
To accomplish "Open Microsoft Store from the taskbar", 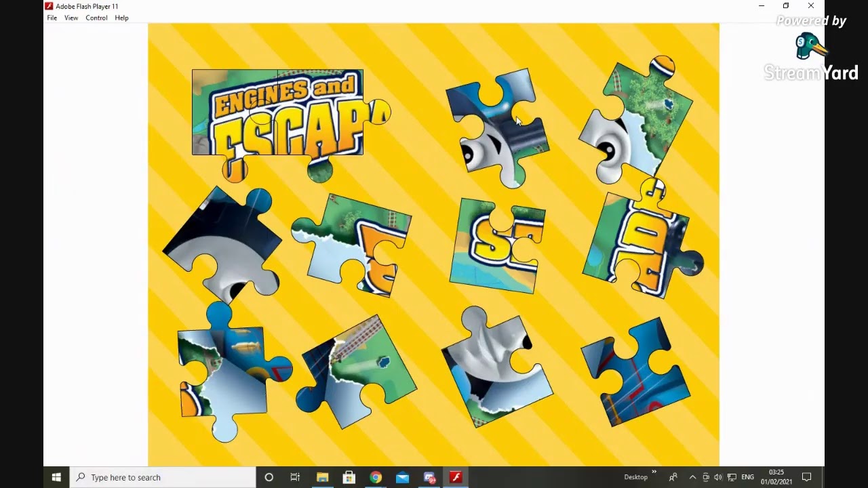I will coord(349,477).
